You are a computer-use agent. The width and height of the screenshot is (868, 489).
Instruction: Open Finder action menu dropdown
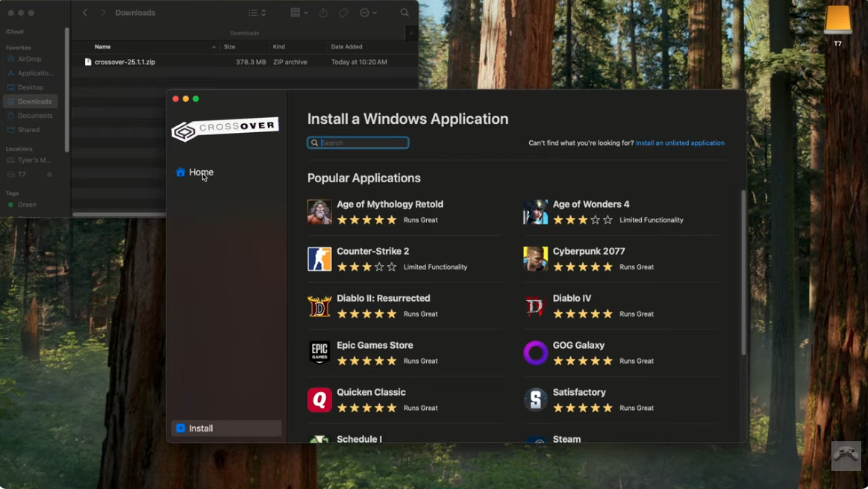(369, 13)
